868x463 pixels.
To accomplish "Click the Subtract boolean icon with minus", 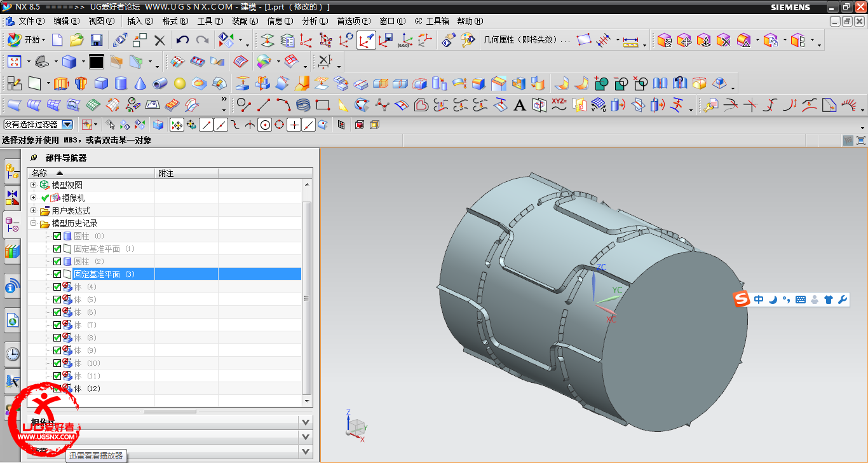I will pos(621,83).
